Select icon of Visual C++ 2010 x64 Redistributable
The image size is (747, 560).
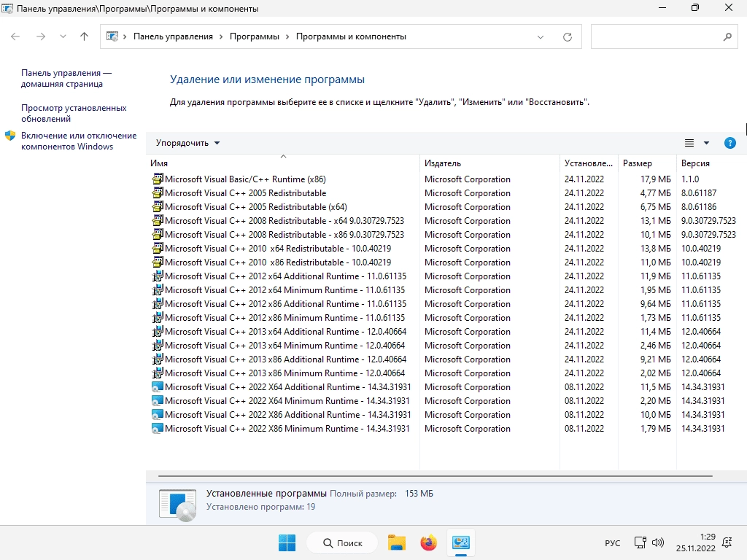pyautogui.click(x=158, y=248)
